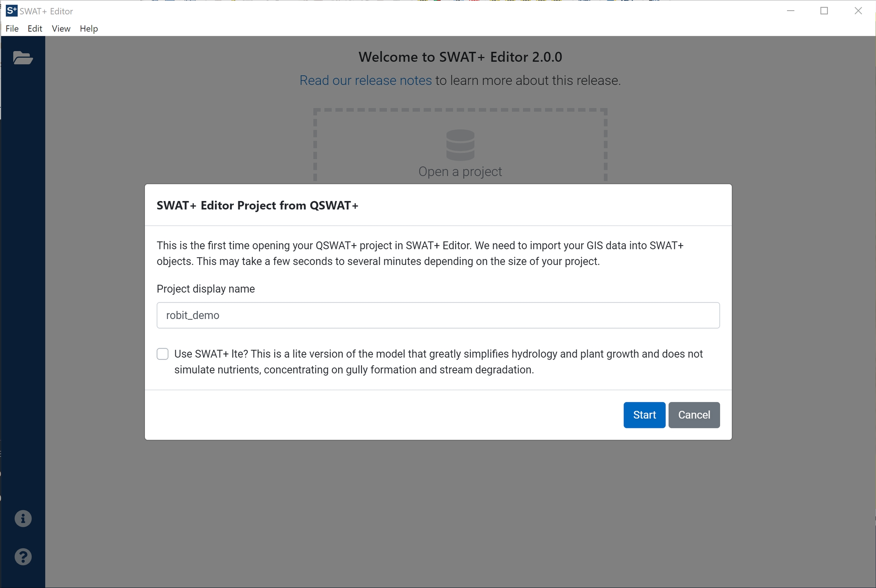Image resolution: width=876 pixels, height=588 pixels.
Task: Click the open folder sidebar icon
Action: tap(23, 58)
